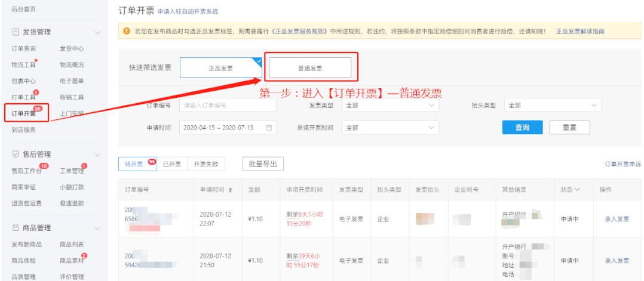Open 打单工具 in sidebar
This screenshot has height=281, width=644.
click(x=23, y=97)
